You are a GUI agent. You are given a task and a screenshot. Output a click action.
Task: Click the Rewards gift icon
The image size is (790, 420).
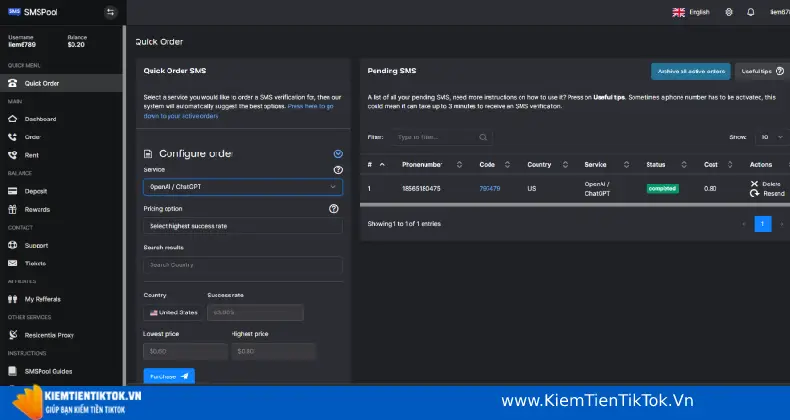point(13,209)
